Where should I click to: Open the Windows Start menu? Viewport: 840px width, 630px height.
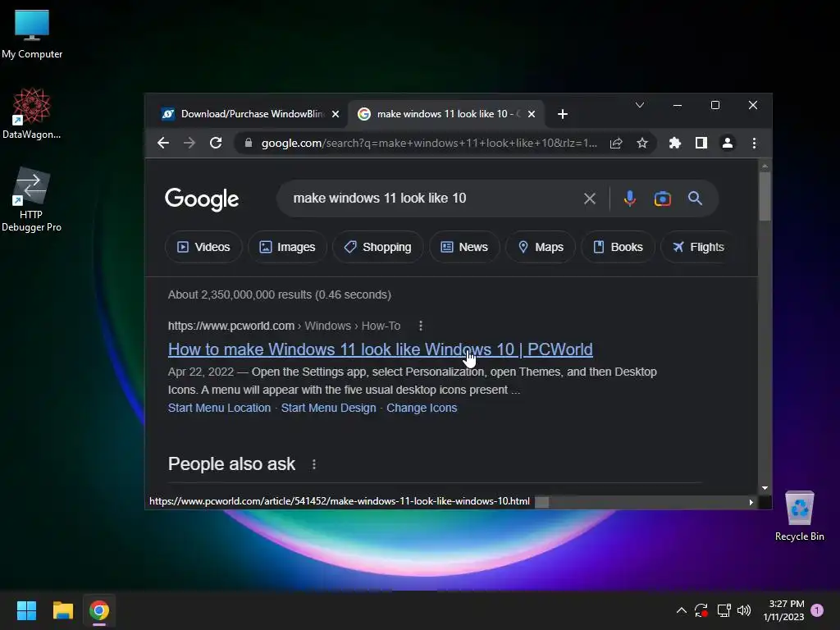(26, 610)
